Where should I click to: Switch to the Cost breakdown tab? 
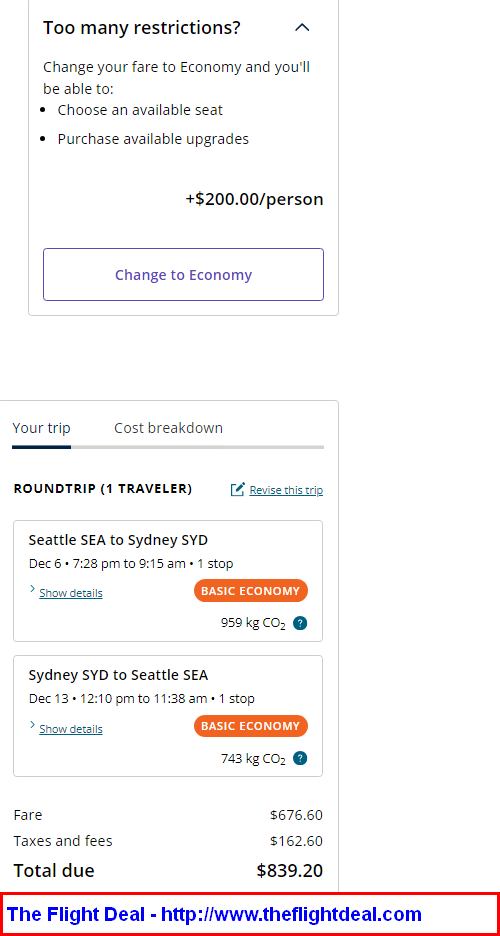pyautogui.click(x=168, y=428)
